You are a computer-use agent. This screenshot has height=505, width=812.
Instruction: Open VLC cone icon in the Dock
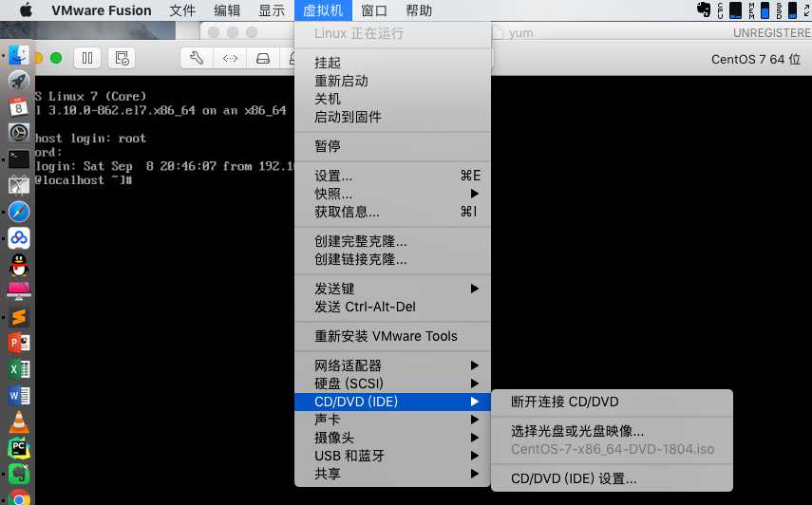point(19,422)
